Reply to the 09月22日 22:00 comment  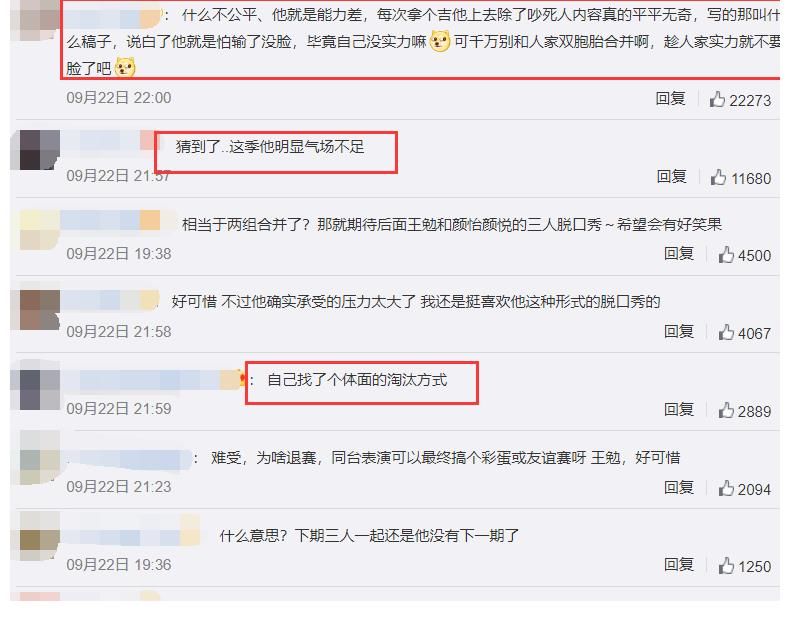pos(671,98)
